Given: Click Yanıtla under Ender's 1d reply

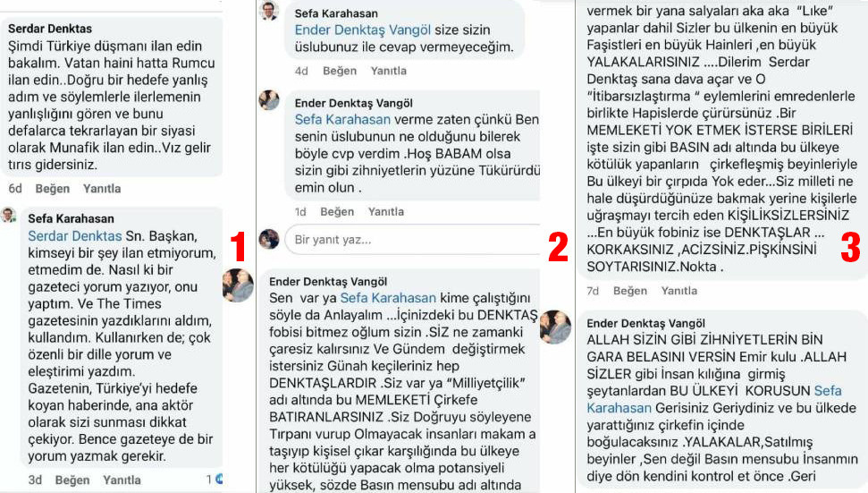Looking at the screenshot, I should (x=386, y=211).
